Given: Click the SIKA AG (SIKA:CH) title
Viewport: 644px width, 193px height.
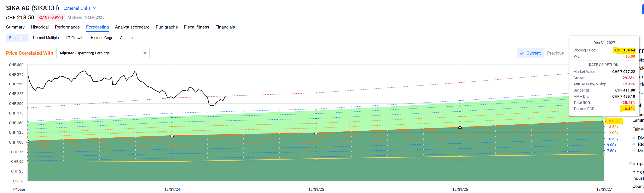Looking at the screenshot, I should click(x=33, y=8).
